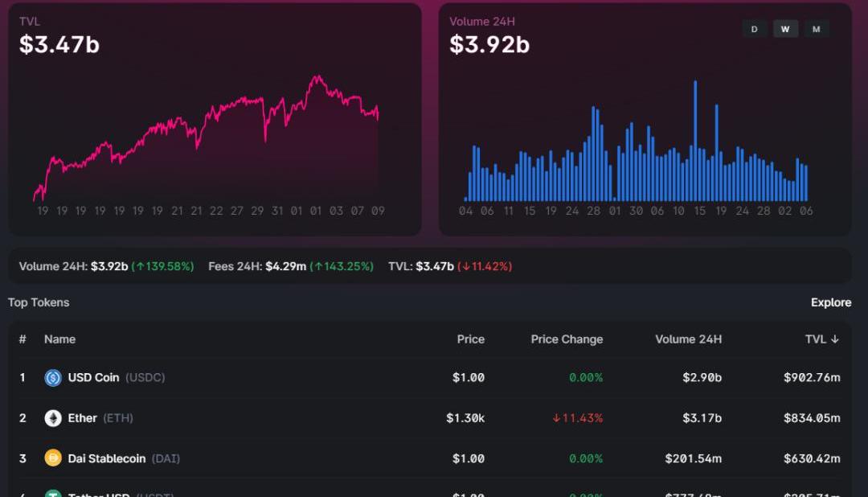This screenshot has height=497, width=868.
Task: Select the weekly (W) volume interval
Action: tap(785, 29)
